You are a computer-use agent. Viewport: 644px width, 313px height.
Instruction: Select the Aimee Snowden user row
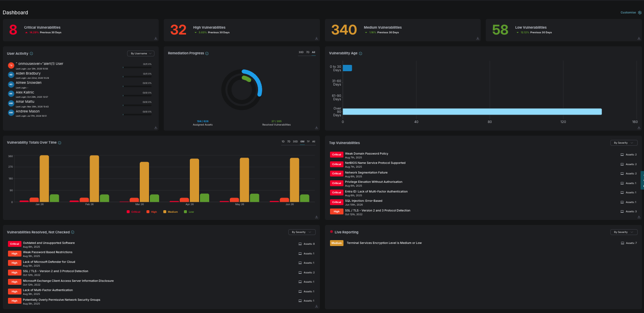coord(80,84)
